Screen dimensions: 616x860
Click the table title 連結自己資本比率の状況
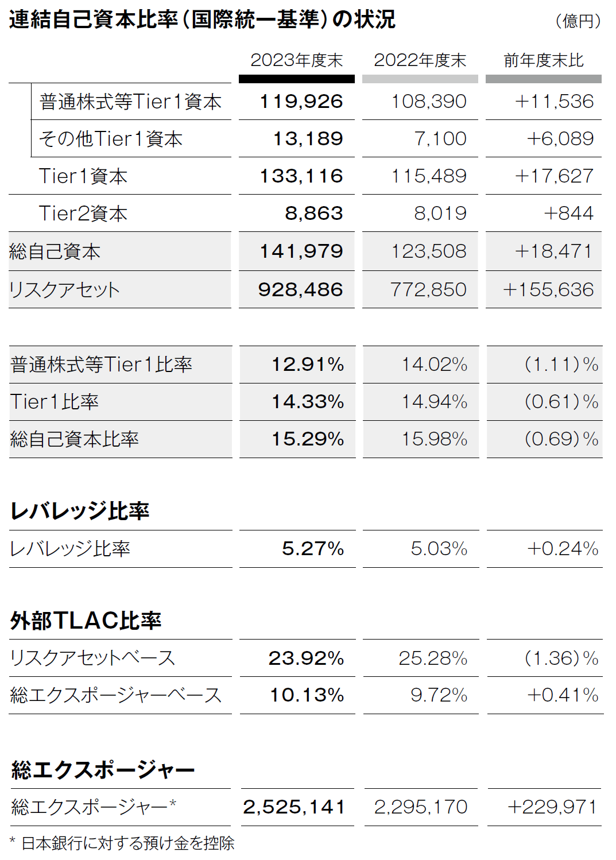tap(202, 20)
